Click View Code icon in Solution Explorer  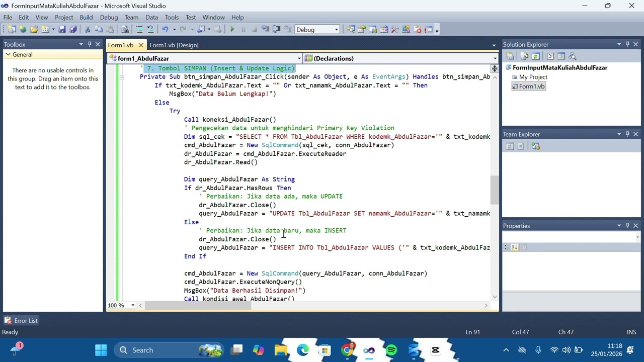coord(550,56)
